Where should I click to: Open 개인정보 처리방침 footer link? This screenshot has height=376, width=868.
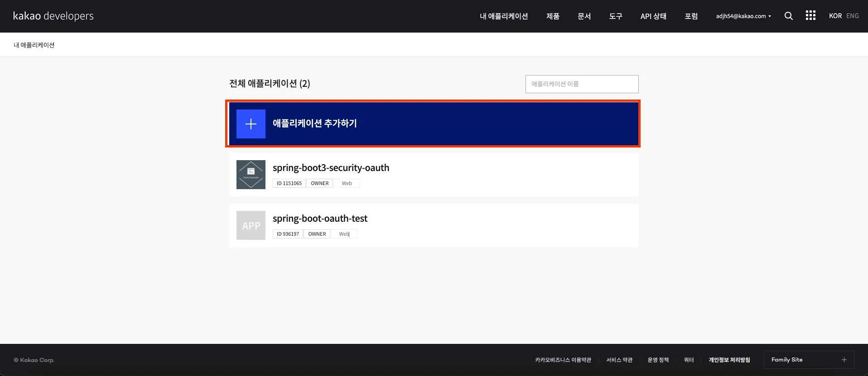[729, 360]
